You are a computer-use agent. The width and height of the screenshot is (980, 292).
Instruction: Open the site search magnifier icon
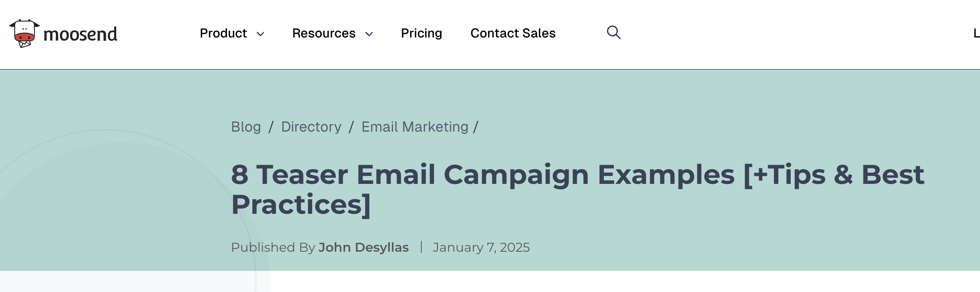613,33
